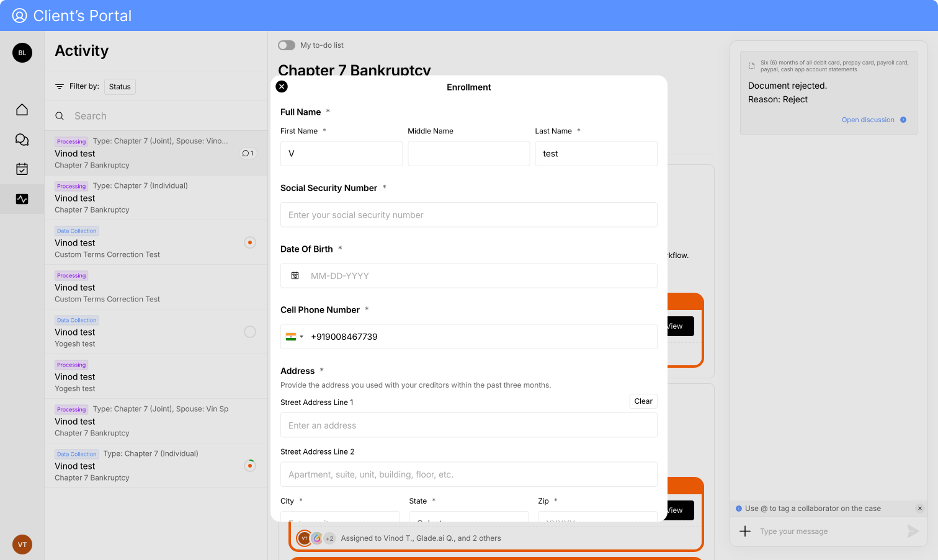Click the Social Security Number input field

pos(468,215)
